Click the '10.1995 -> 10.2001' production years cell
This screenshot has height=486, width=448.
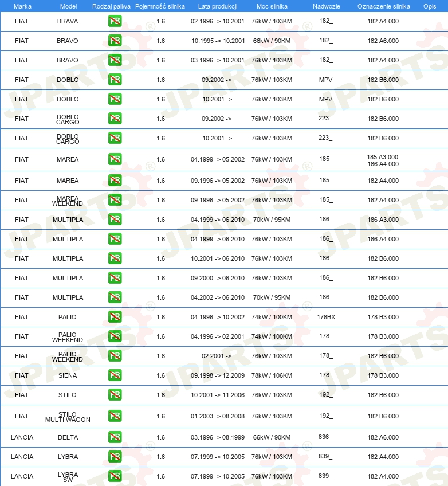(218, 41)
